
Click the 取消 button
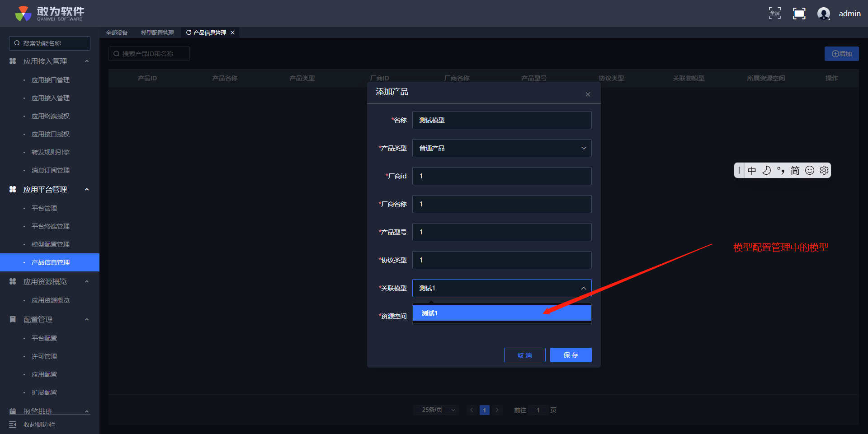[525, 355]
